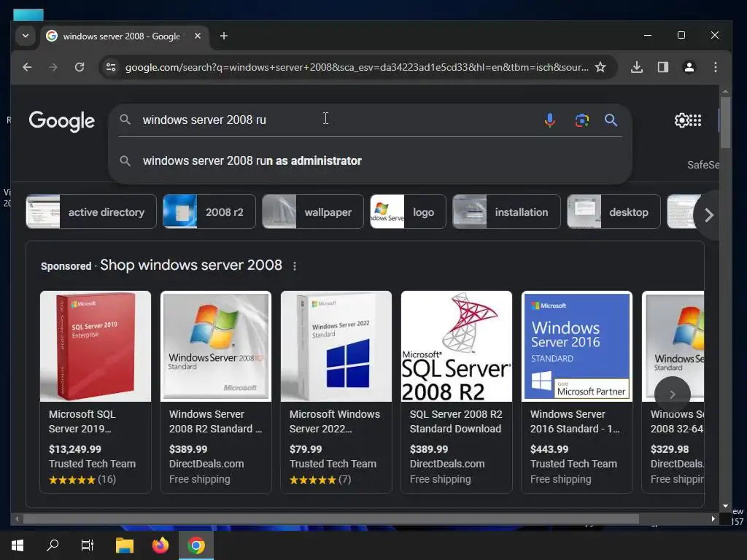This screenshot has width=747, height=560.
Task: Click the $13,249.99 price text
Action: (x=75, y=449)
